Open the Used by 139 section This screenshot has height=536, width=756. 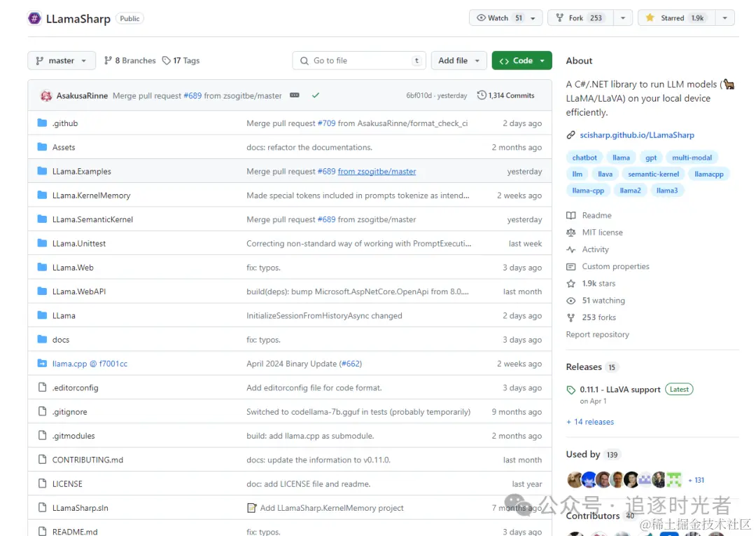pos(593,455)
